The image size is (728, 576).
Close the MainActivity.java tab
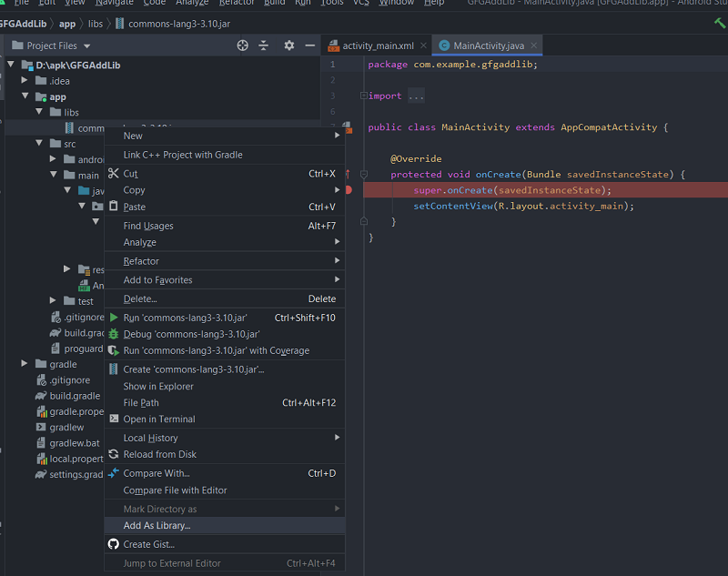pyautogui.click(x=534, y=45)
